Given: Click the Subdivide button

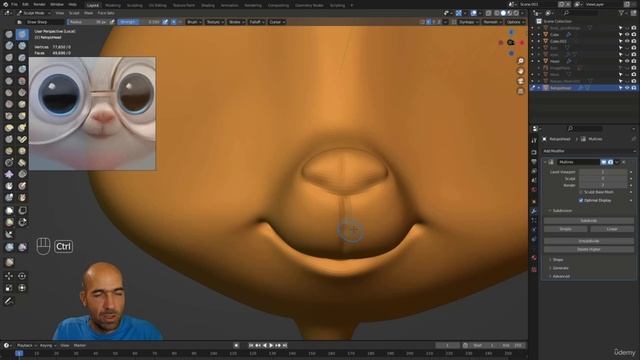Looking at the screenshot, I should [589, 220].
